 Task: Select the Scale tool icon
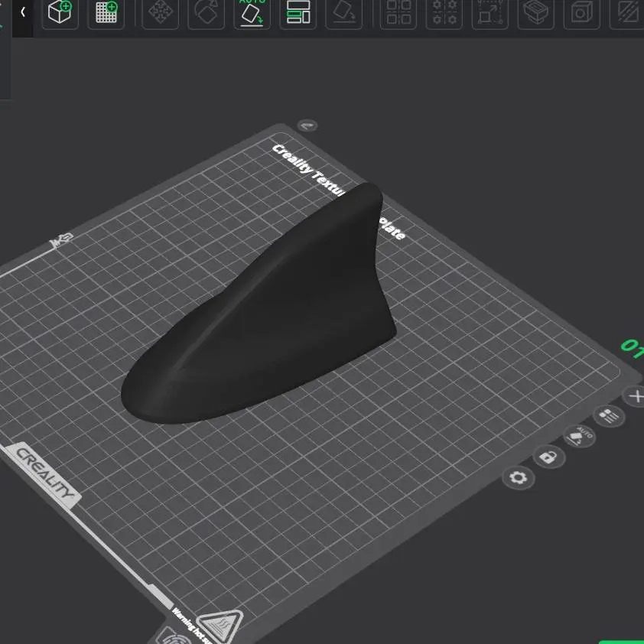tap(490, 12)
